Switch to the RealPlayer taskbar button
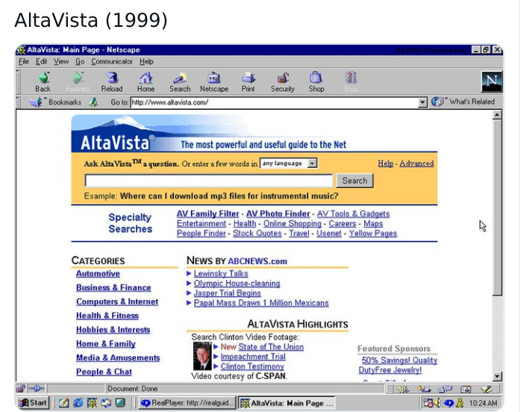 (x=187, y=403)
